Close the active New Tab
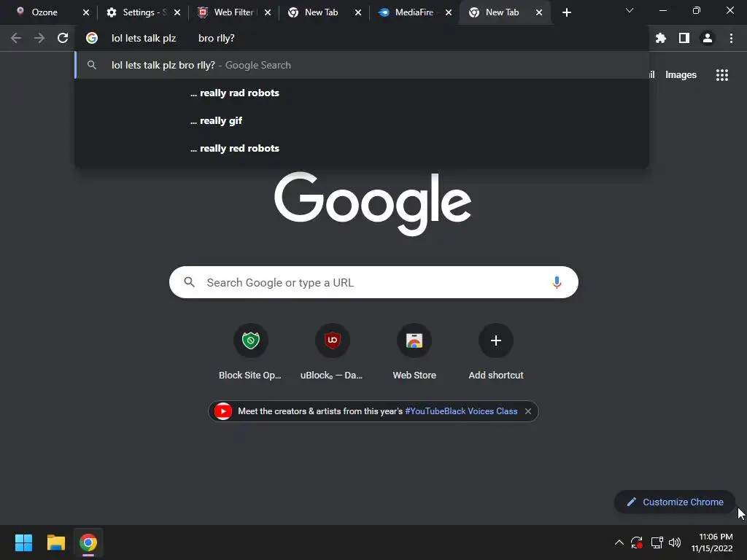 [539, 12]
